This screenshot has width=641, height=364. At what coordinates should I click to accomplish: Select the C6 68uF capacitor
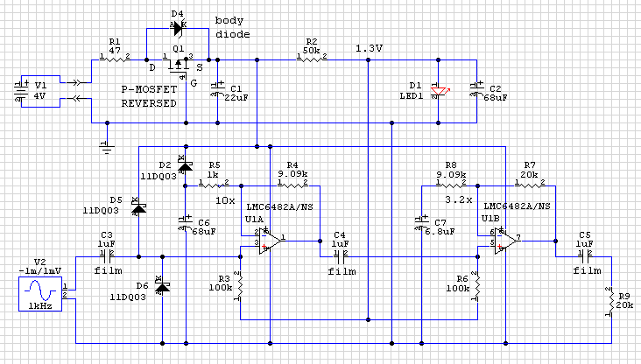coord(186,223)
